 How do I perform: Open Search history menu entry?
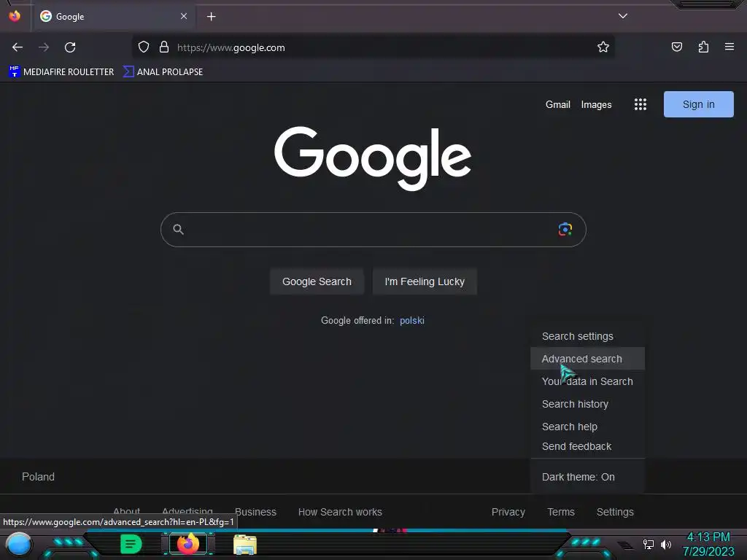pos(587,404)
